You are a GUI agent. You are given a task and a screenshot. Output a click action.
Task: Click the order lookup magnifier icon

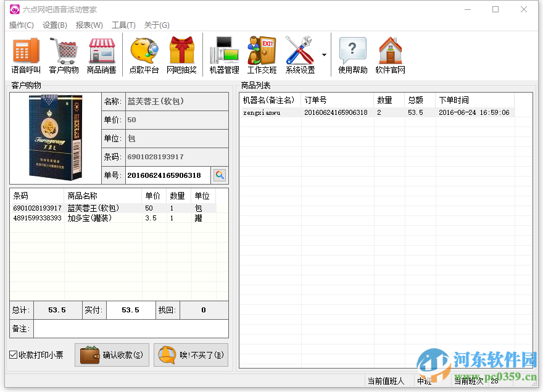coord(220,175)
